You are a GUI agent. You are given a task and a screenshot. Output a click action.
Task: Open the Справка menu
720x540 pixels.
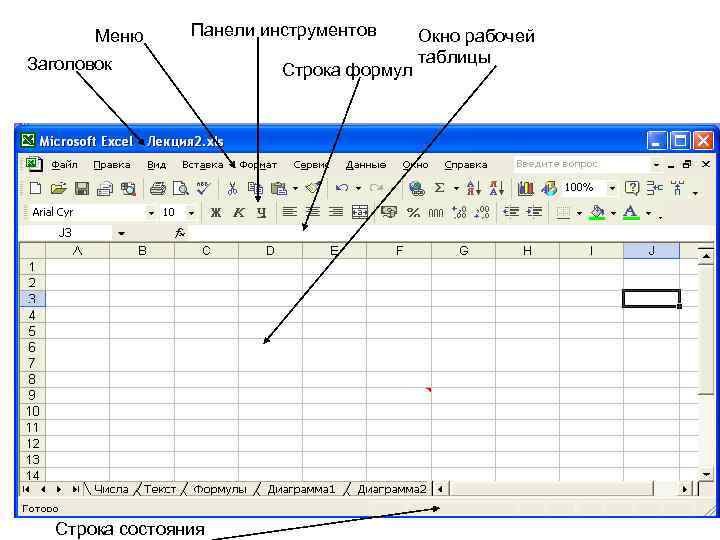pyautogui.click(x=466, y=164)
